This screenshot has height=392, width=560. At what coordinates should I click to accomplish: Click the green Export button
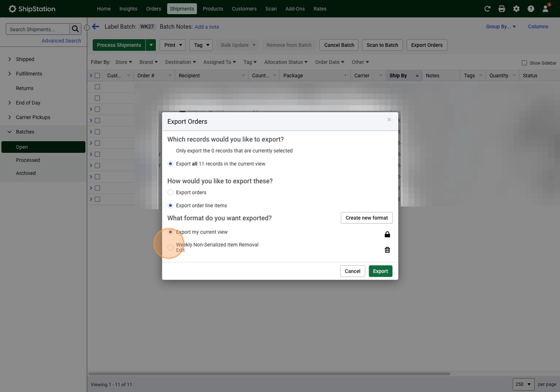coord(380,271)
